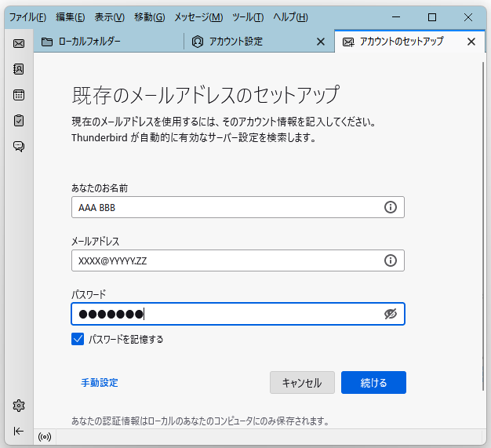Open the ファイル menu
This screenshot has width=491, height=448.
tap(27, 17)
